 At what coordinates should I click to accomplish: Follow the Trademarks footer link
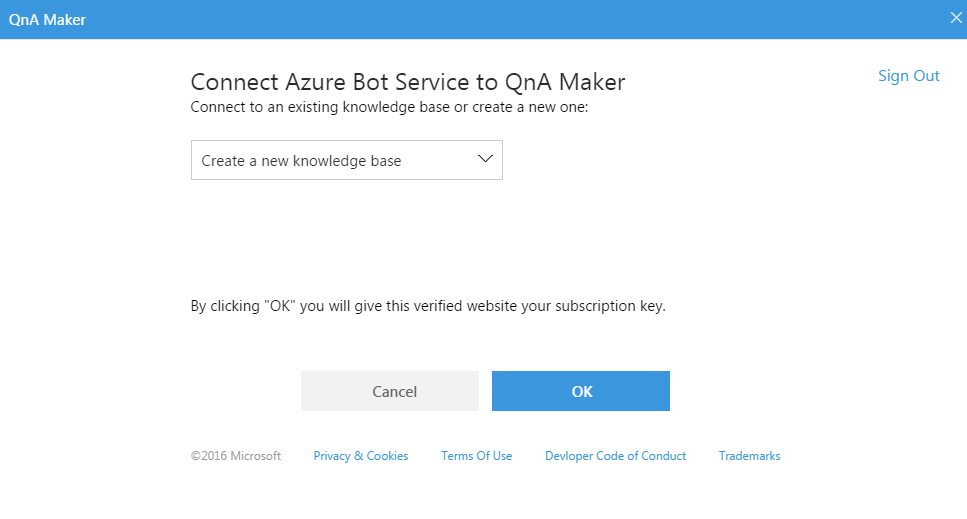749,456
